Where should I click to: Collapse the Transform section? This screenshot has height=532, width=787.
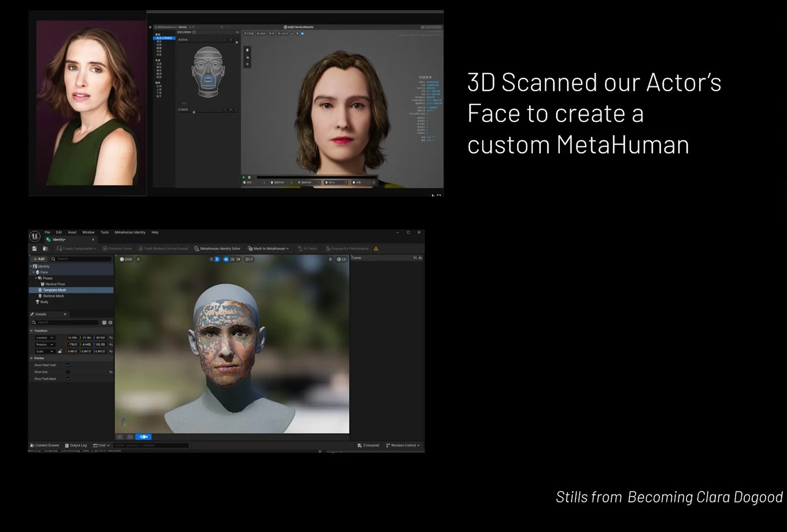point(32,331)
